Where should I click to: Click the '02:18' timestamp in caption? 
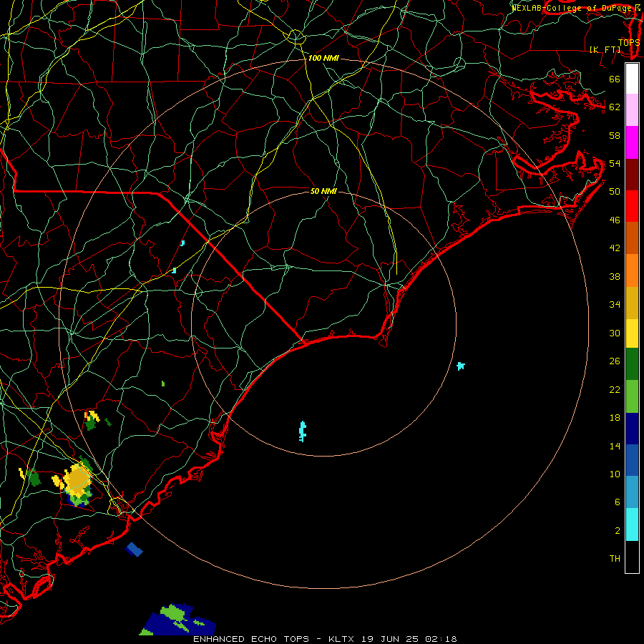tap(441, 639)
